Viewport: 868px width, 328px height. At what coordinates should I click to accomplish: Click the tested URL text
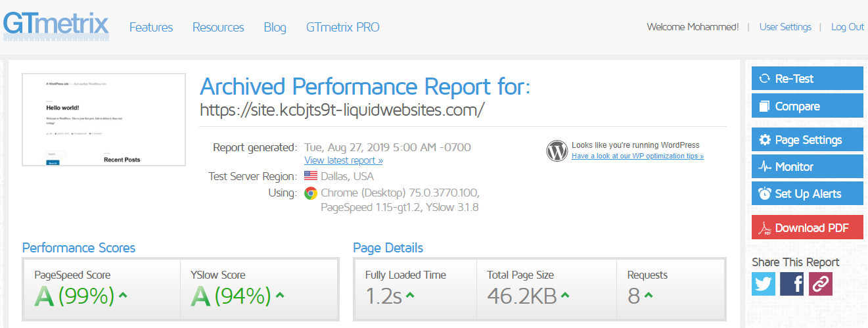342,110
